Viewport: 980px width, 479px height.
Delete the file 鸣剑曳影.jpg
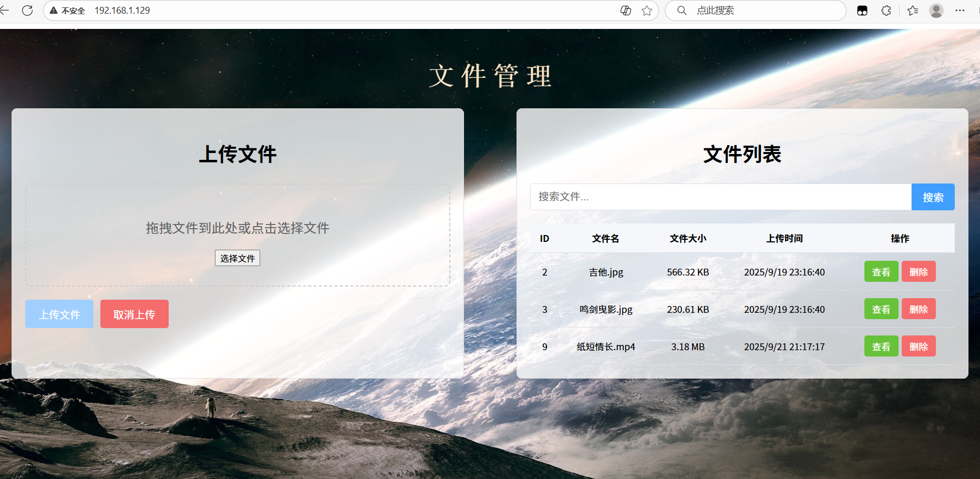click(919, 309)
